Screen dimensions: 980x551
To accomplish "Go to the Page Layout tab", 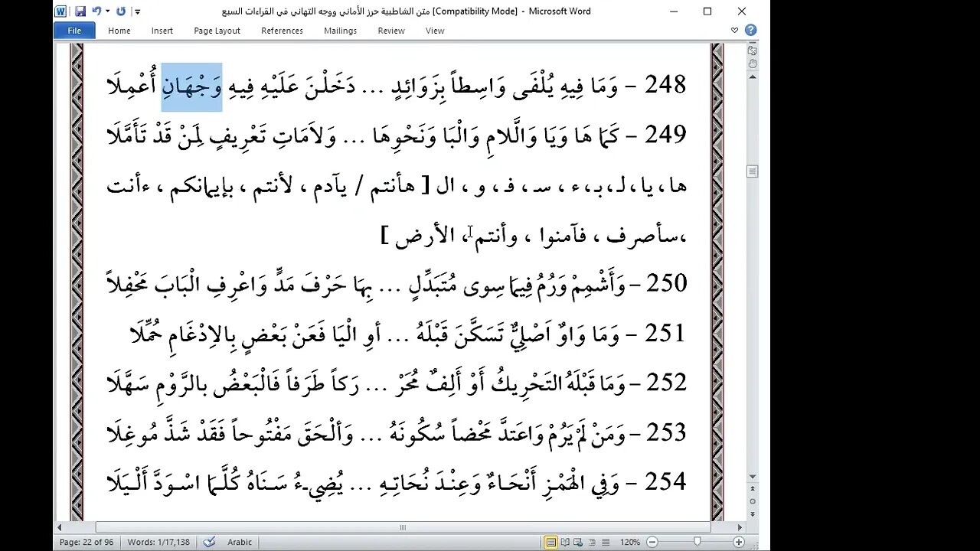I will coord(217,31).
